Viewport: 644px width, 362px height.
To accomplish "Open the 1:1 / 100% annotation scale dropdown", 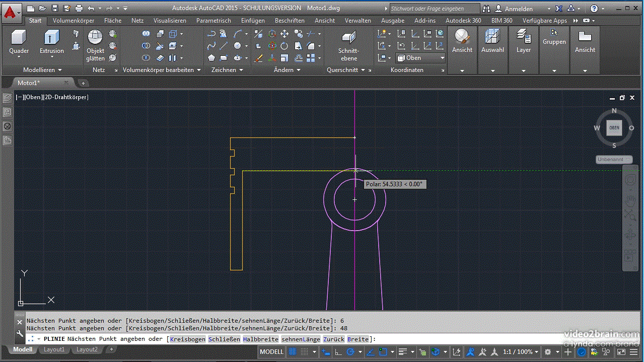I will [x=521, y=352].
